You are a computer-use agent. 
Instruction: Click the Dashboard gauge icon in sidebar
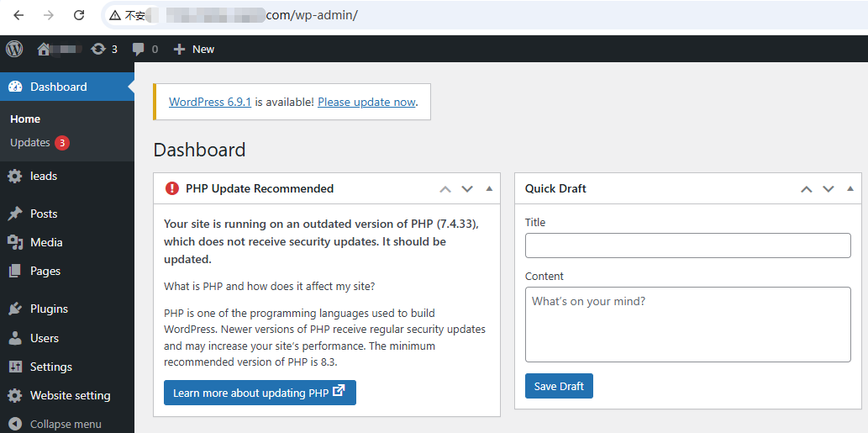click(15, 87)
